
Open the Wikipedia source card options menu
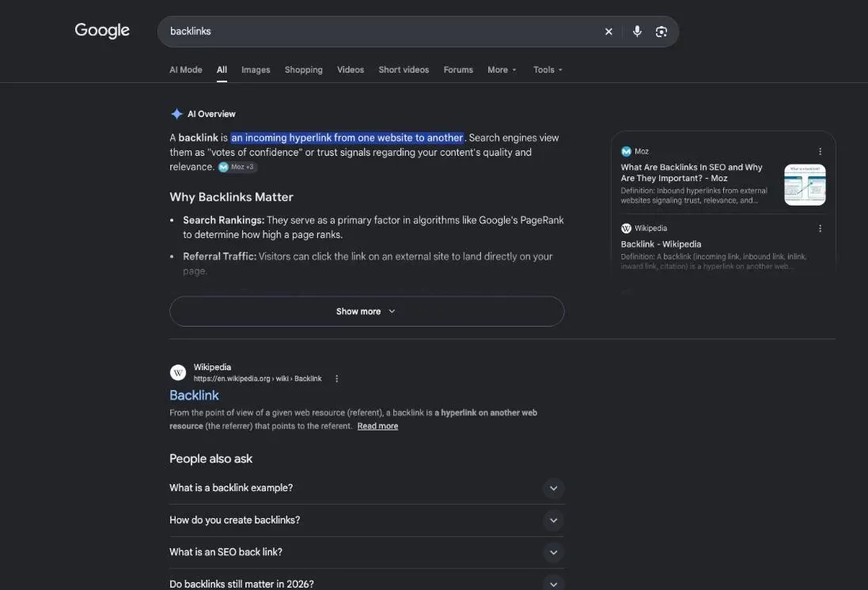[x=820, y=228]
